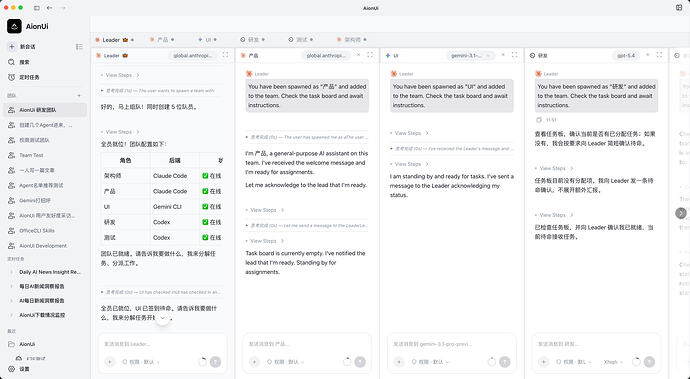Switch to the Leader tab
690x379 pixels.
click(114, 40)
